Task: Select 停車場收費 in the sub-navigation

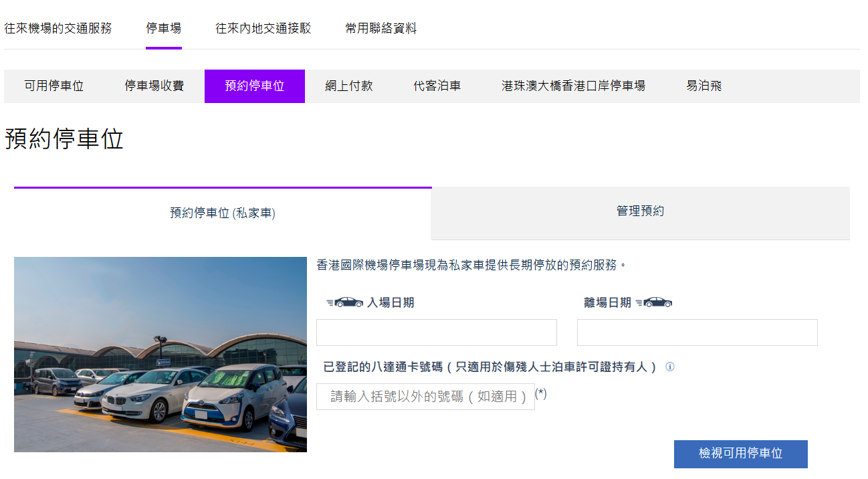Action: 152,86
